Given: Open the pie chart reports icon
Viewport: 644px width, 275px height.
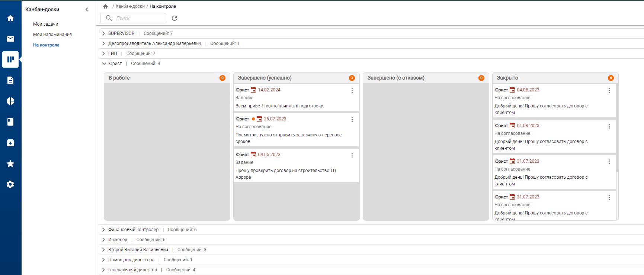Looking at the screenshot, I should tap(10, 101).
